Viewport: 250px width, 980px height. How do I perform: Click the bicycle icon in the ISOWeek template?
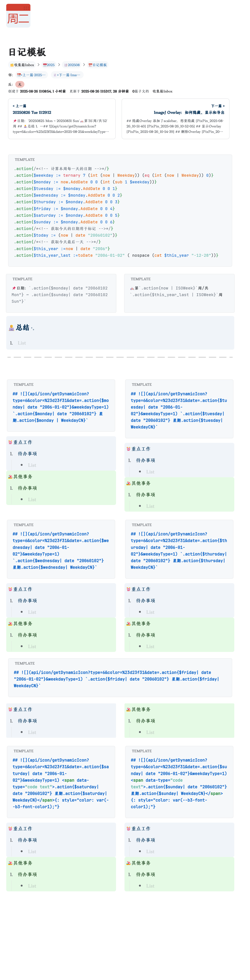132,288
